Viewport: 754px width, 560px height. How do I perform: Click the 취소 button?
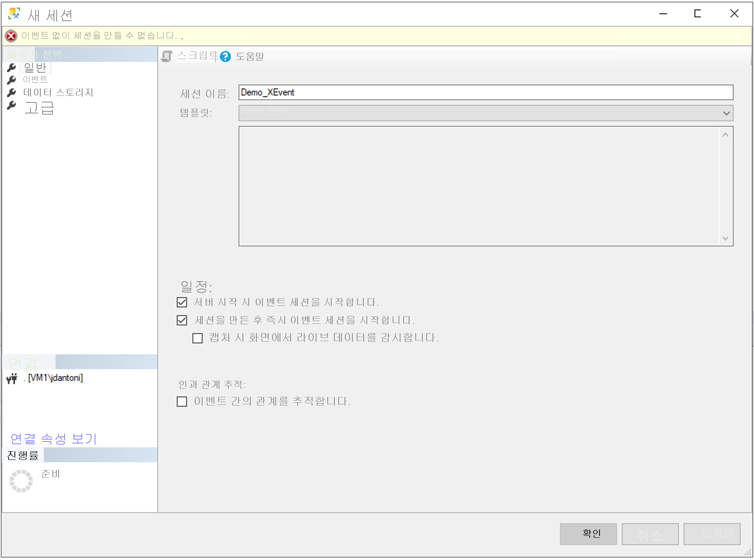(x=650, y=534)
